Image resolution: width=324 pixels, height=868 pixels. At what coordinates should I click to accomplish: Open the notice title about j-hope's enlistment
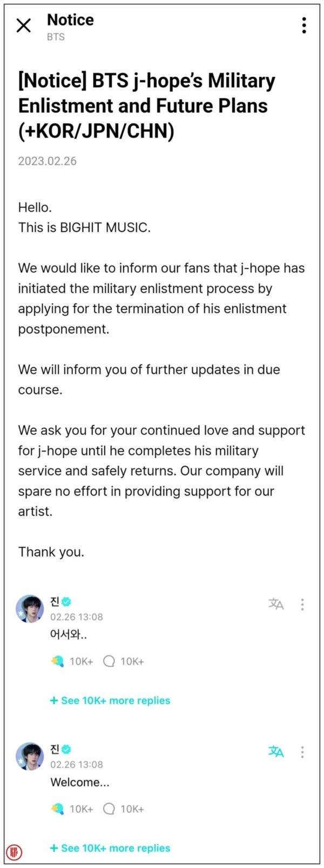(146, 105)
